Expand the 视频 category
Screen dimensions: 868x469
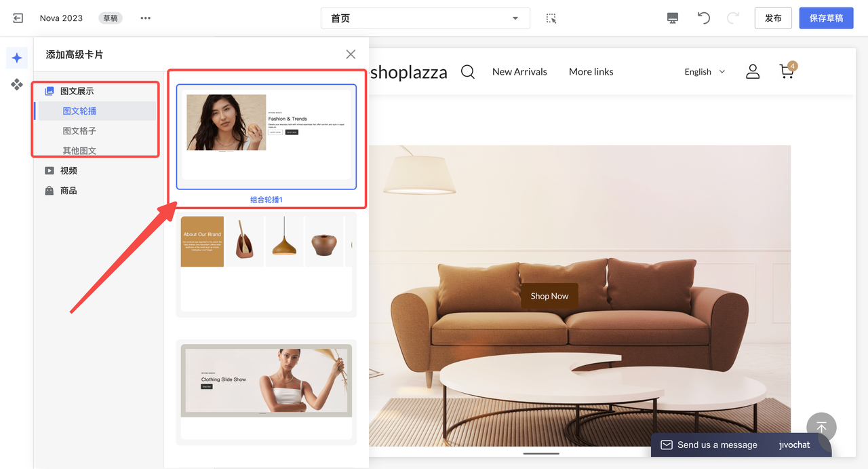pos(68,171)
